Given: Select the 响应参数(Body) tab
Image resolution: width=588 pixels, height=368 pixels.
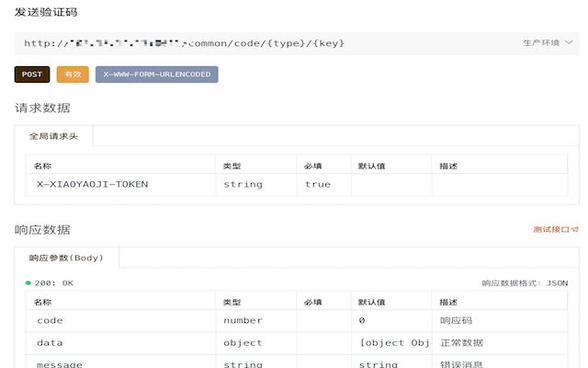Looking at the screenshot, I should pyautogui.click(x=66, y=258).
